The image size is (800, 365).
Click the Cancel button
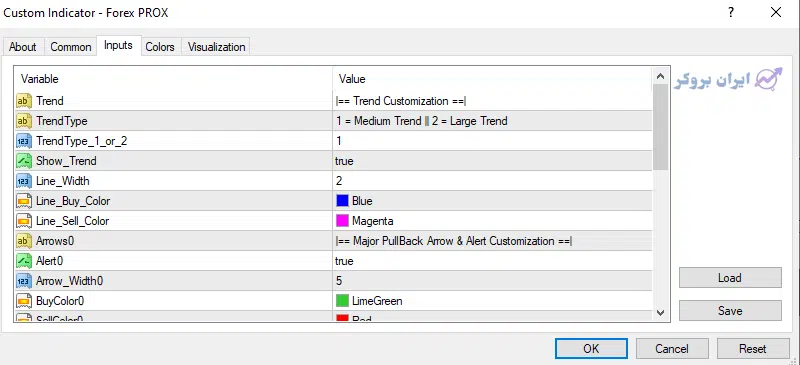point(672,349)
